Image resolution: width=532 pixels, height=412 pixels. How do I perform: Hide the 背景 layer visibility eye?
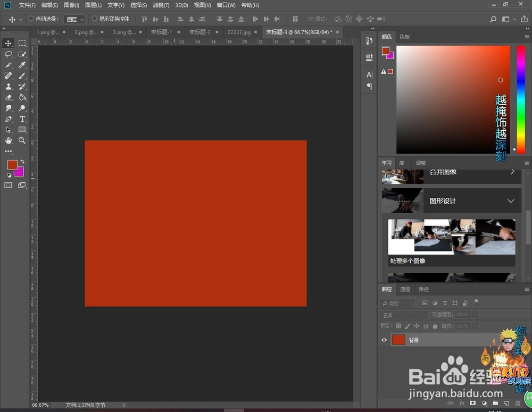[x=384, y=340]
